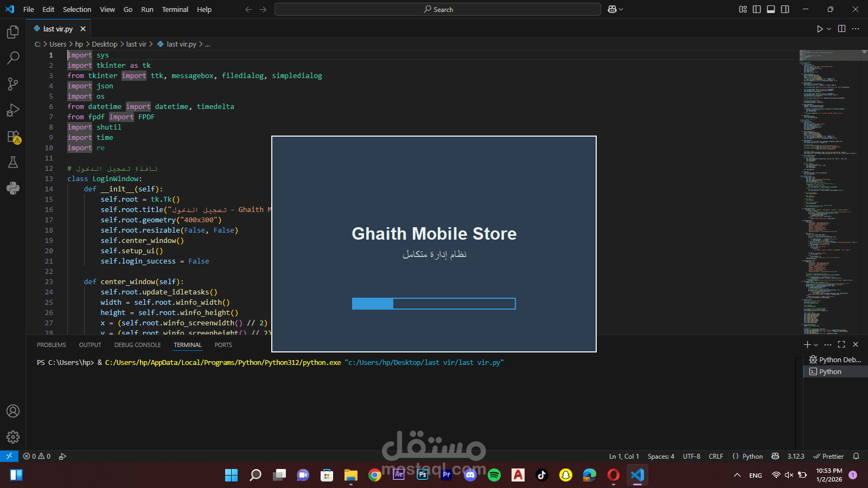Close the terminal panel
Viewport: 868px width, 488px height.
(x=856, y=344)
